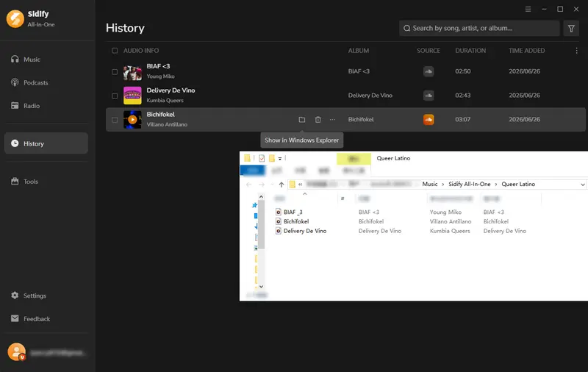Click the properties checkmark icon in Explorer title bar
Viewport: 588px width, 372px height.
pos(262,158)
